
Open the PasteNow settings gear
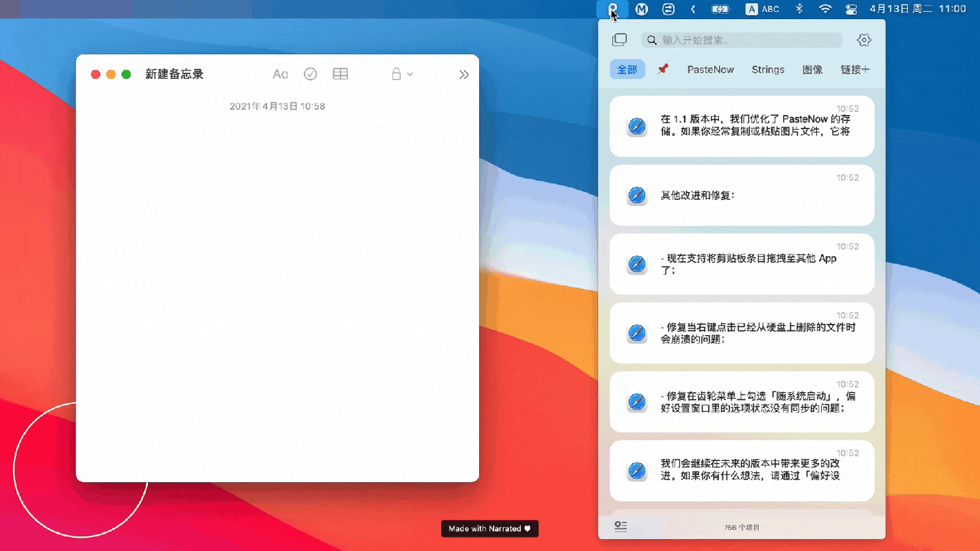pyautogui.click(x=863, y=40)
